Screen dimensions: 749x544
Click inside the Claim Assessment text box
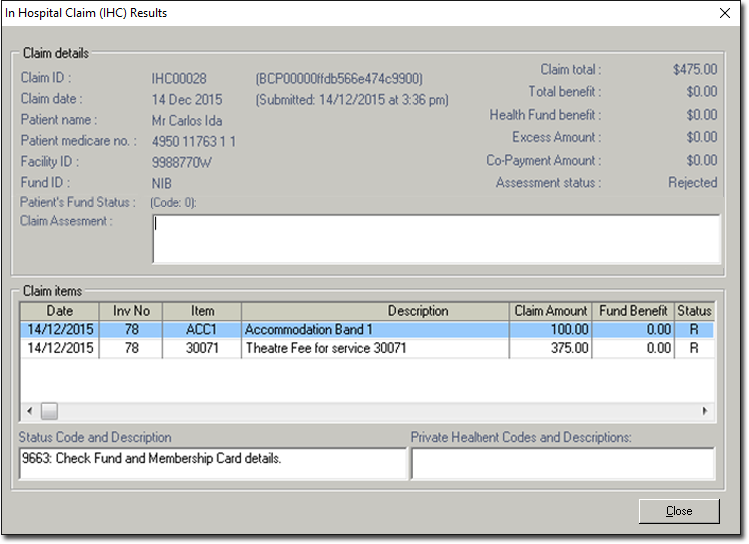(436, 239)
